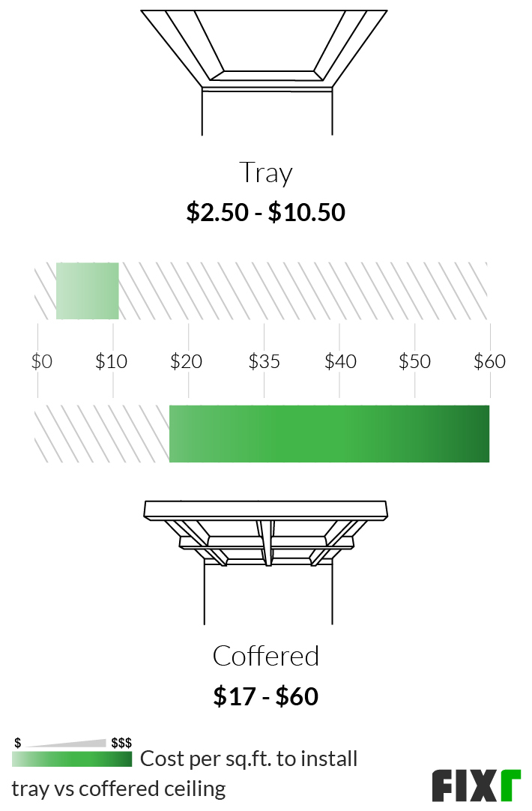
Task: Select the Tray heading text
Action: point(266,172)
